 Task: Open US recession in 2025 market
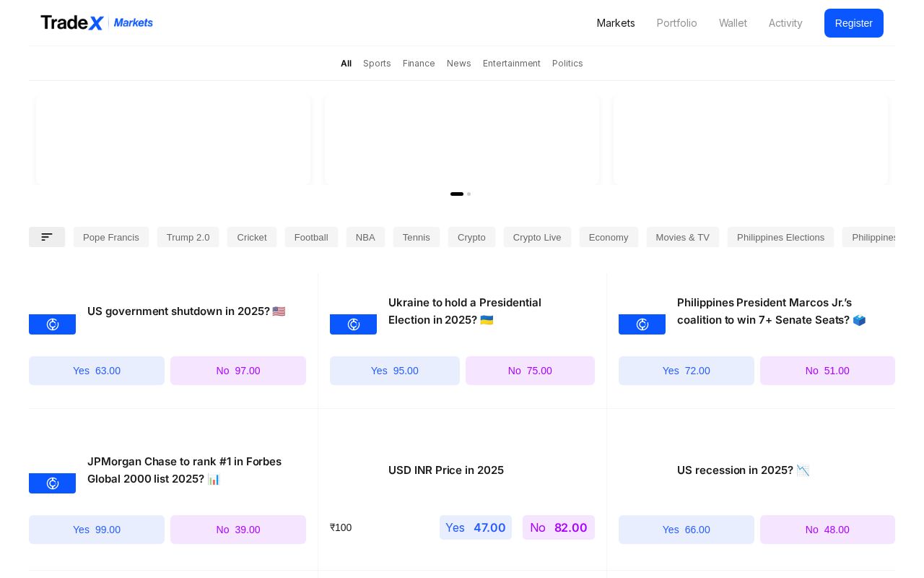point(744,470)
